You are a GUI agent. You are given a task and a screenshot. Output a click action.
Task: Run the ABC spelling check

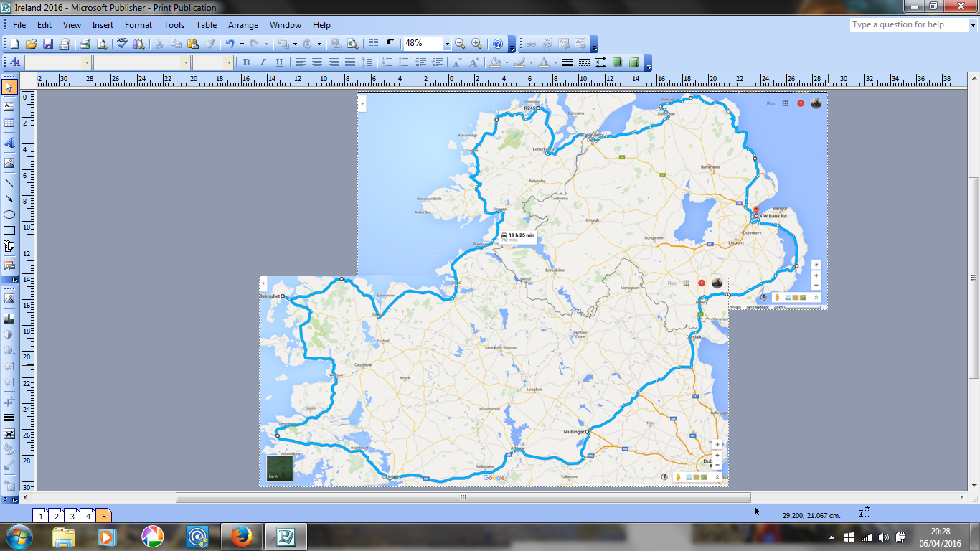click(122, 44)
